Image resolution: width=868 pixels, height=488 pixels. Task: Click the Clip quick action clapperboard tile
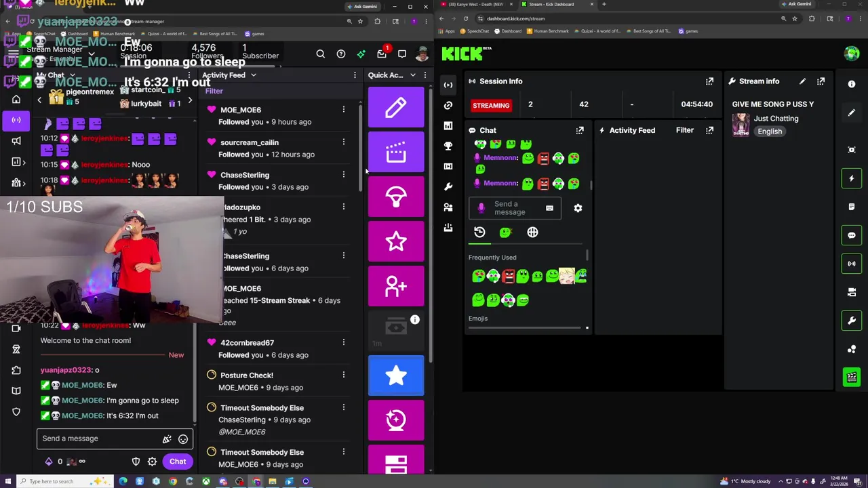(396, 152)
